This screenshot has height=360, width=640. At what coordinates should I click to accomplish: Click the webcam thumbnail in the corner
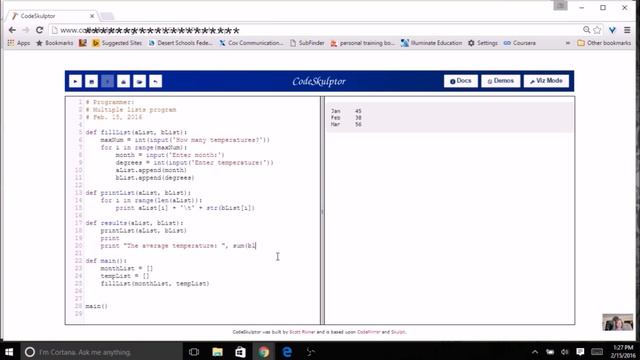(618, 322)
